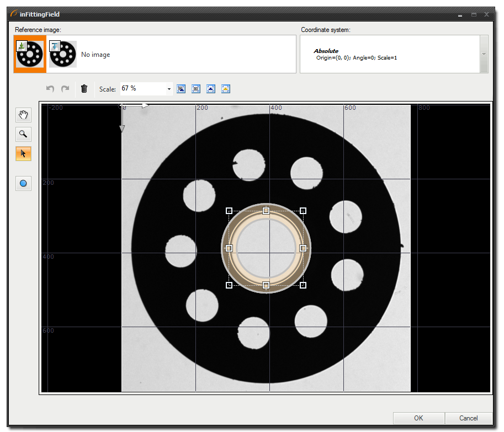Click the undo arrow icon
Image resolution: width=504 pixels, height=432 pixels.
click(x=50, y=88)
